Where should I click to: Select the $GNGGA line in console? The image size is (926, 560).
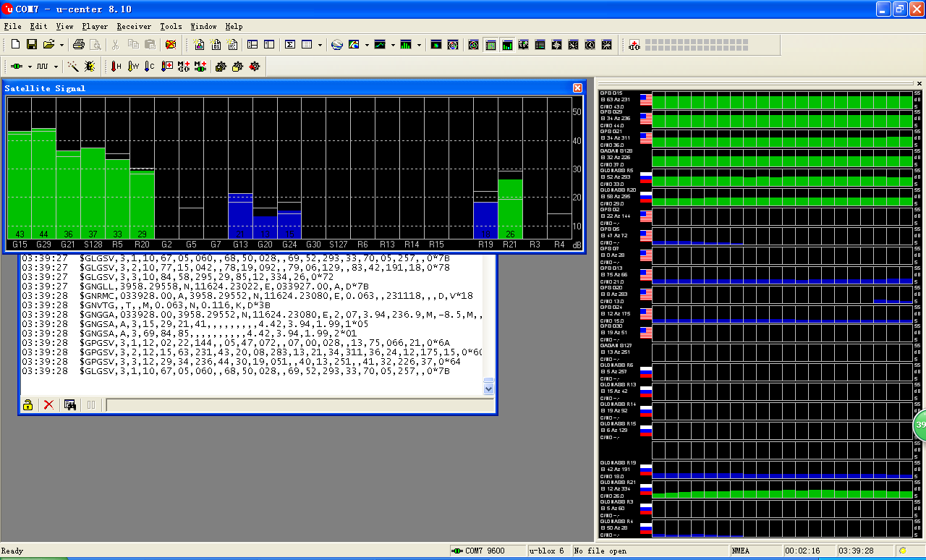[x=251, y=315]
